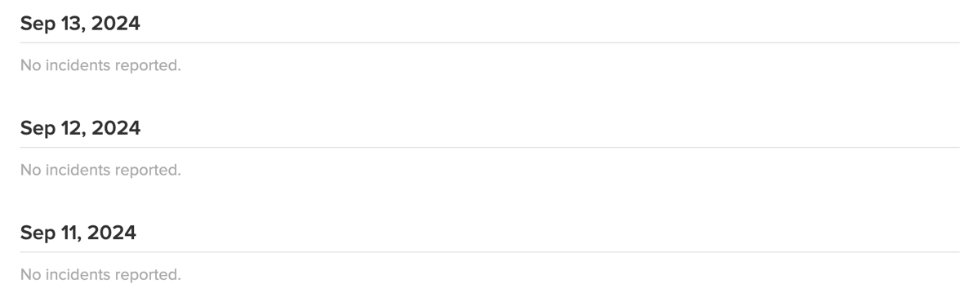Click the divider line below Sep 11, 2024
980x302 pixels.
pyautogui.click(x=490, y=251)
